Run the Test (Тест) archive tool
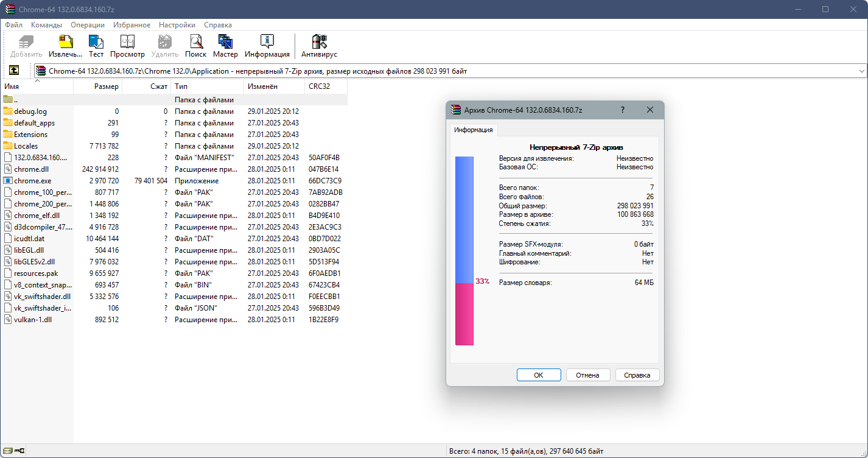868x458 pixels. point(96,46)
